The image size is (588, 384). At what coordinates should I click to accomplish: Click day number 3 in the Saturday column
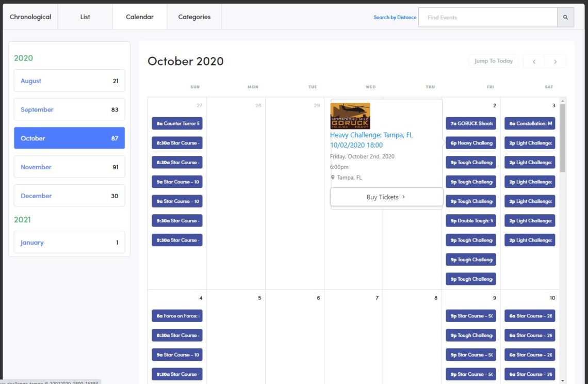coord(553,105)
